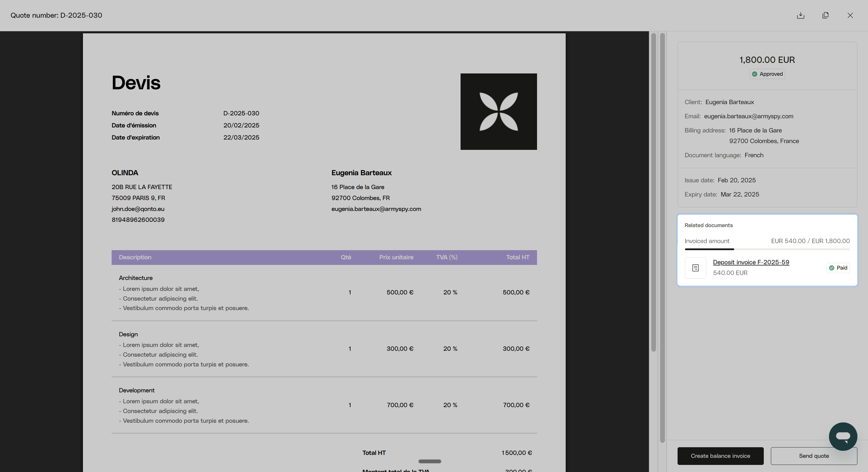Image resolution: width=868 pixels, height=472 pixels.
Task: Click the horizontal scroll handle at bottom
Action: pyautogui.click(x=430, y=461)
